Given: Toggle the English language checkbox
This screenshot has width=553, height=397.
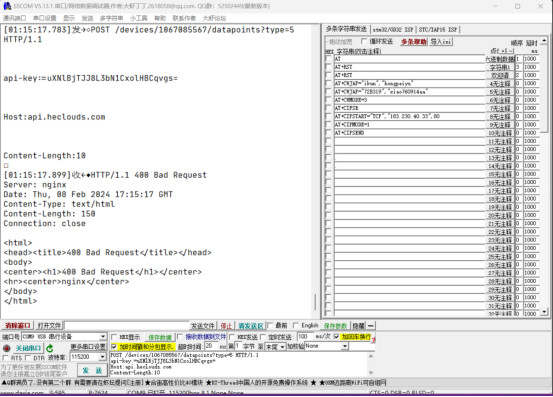Looking at the screenshot, I should click(296, 325).
